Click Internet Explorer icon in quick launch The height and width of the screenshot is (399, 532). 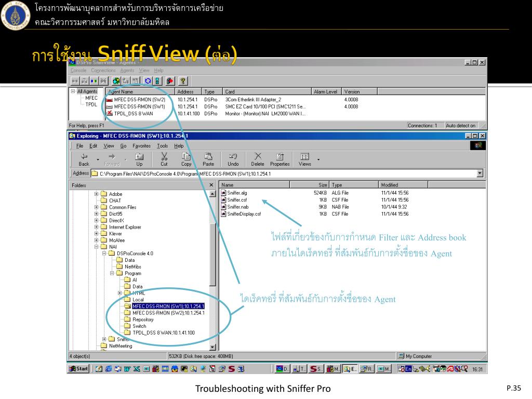coord(108,369)
